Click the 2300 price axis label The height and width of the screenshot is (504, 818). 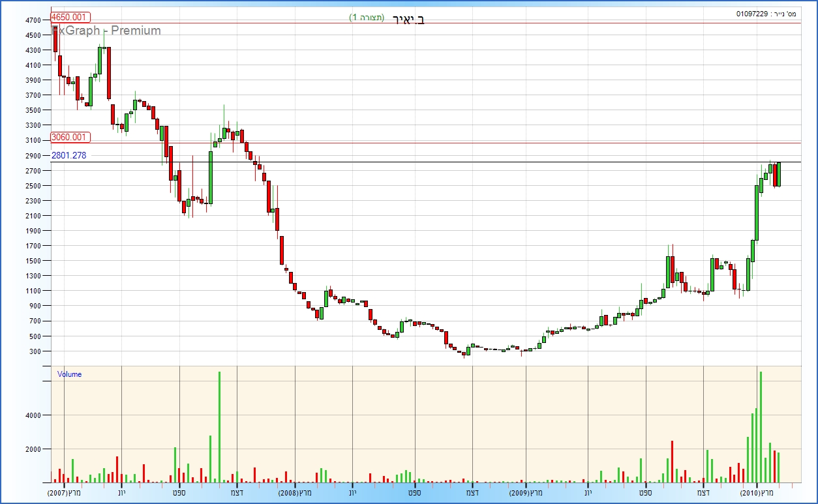[33, 201]
